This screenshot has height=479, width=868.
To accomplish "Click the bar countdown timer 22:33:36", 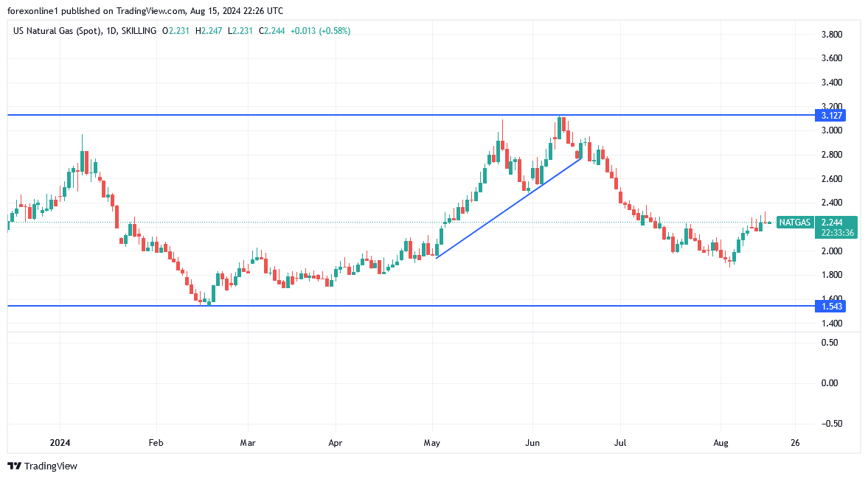I will click(837, 233).
